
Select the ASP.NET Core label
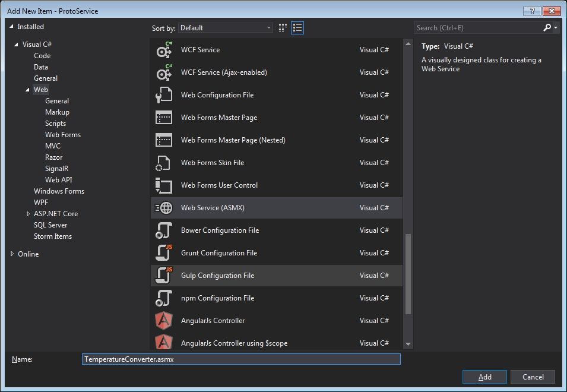coord(56,214)
